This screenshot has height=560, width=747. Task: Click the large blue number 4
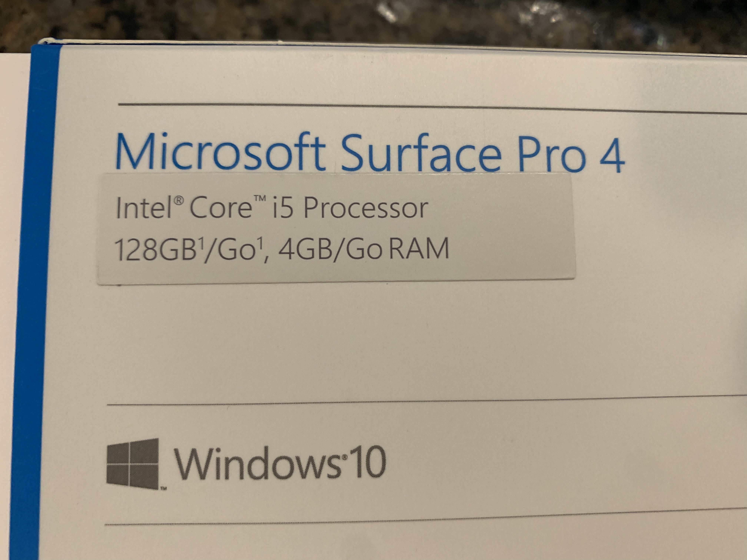point(612,156)
